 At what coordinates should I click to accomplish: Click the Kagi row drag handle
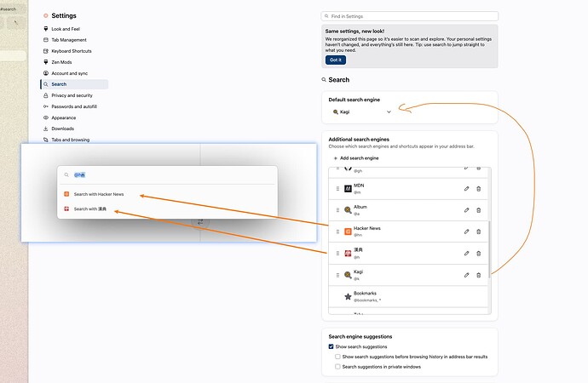tap(337, 275)
